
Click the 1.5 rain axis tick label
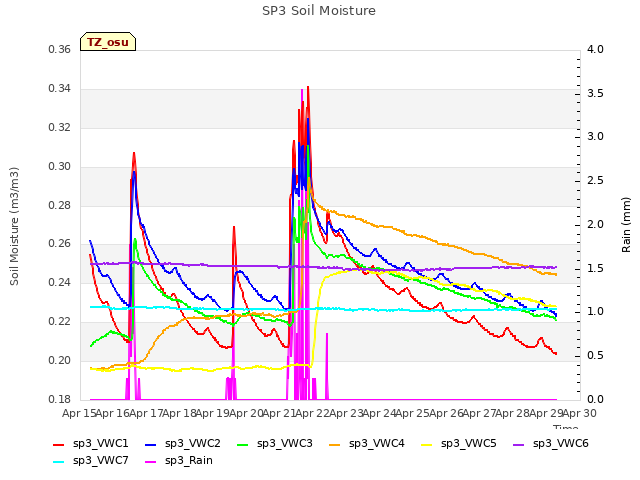pyautogui.click(x=595, y=268)
